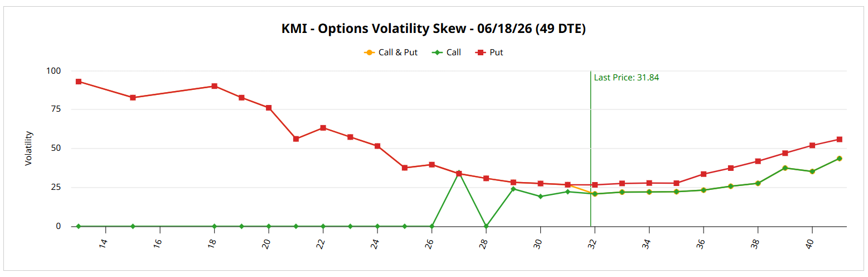
Task: Click the leftmost Call diamond at strike 13
Action: tap(79, 226)
